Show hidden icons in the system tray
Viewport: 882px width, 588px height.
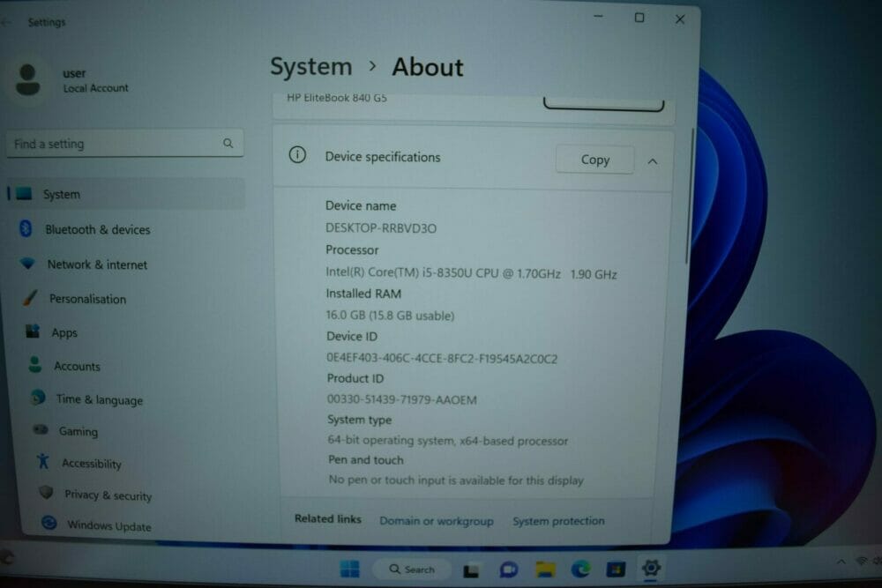coord(841,562)
